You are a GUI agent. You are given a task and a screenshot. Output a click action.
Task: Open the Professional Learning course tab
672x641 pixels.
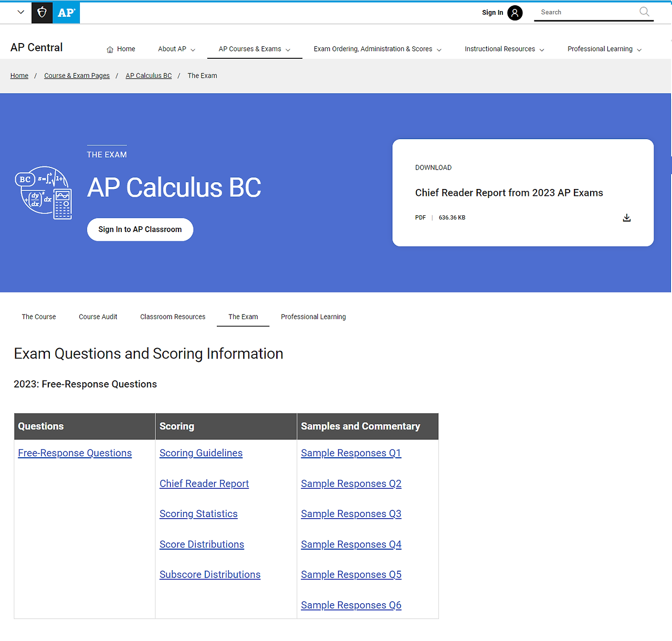point(313,317)
